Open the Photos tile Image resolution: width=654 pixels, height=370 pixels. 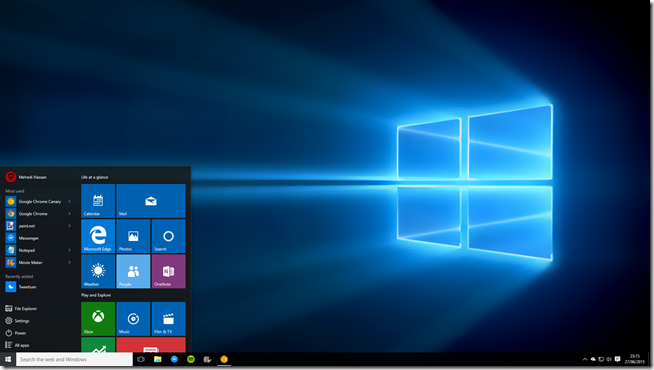coord(133,236)
